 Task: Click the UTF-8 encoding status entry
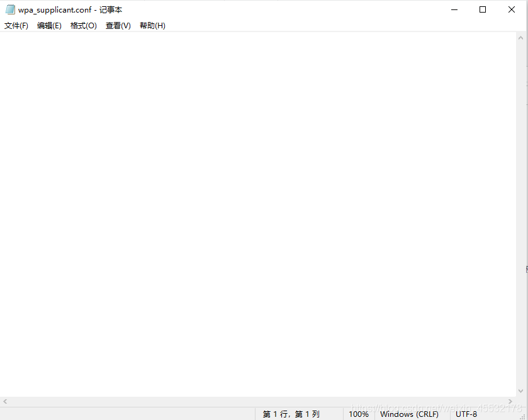click(466, 414)
